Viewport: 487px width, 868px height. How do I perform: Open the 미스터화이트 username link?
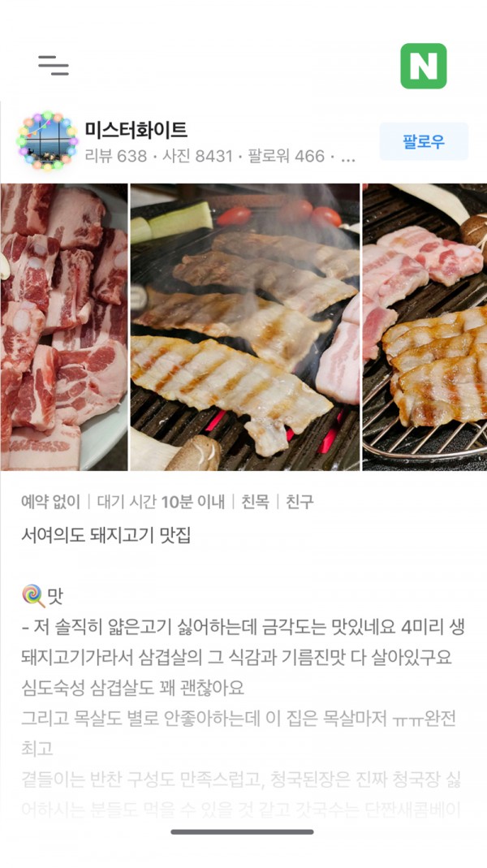coord(136,130)
